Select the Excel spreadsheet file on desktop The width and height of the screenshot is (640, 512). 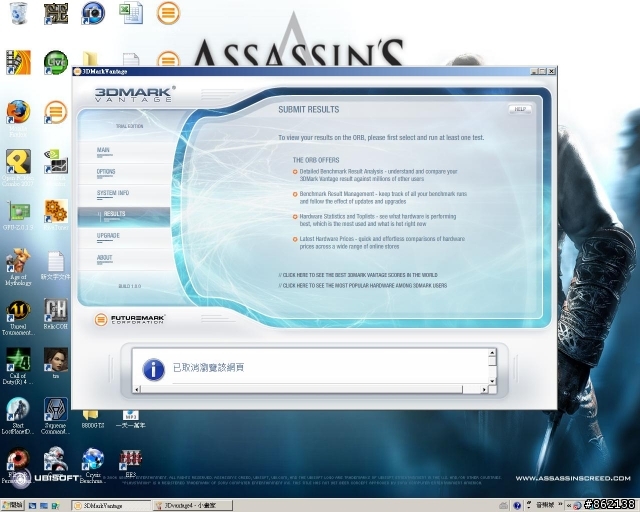pyautogui.click(x=131, y=13)
